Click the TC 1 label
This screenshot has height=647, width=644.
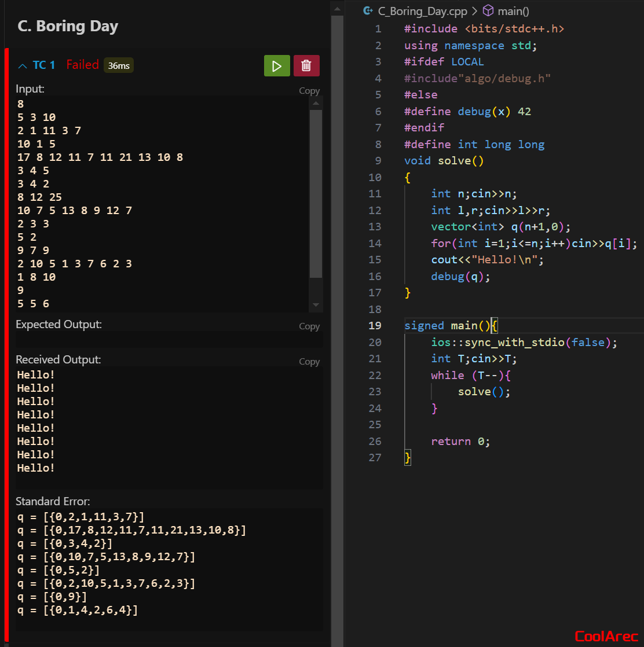coord(44,65)
